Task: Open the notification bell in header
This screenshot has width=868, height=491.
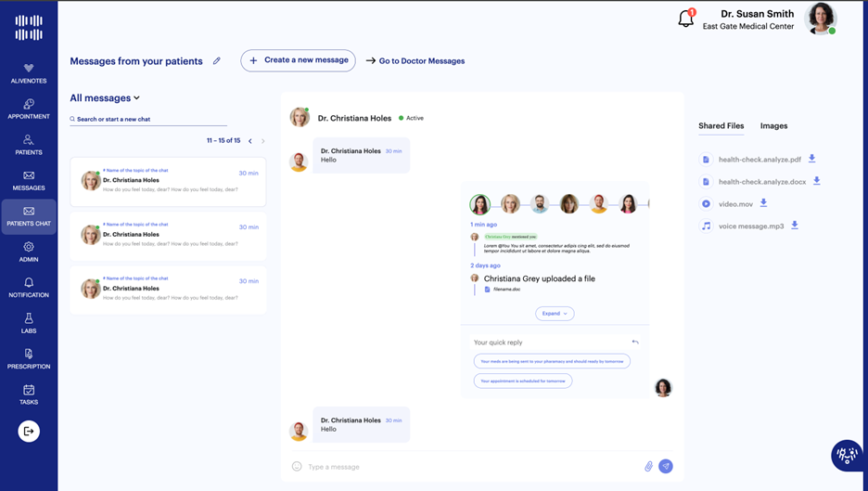Action: pyautogui.click(x=686, y=19)
